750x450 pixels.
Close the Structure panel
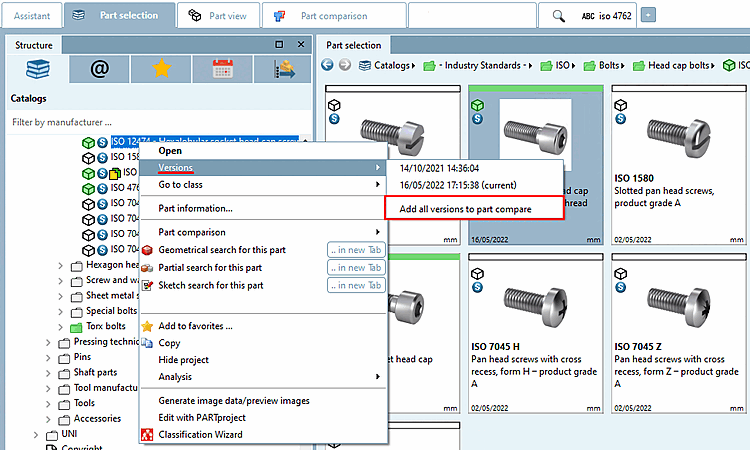coord(301,44)
